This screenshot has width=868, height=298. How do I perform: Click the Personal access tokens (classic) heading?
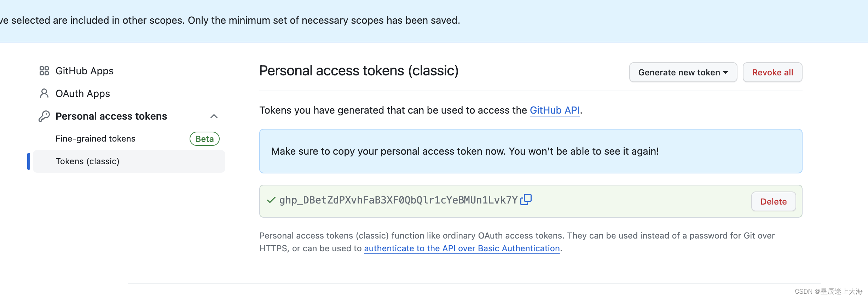359,71
